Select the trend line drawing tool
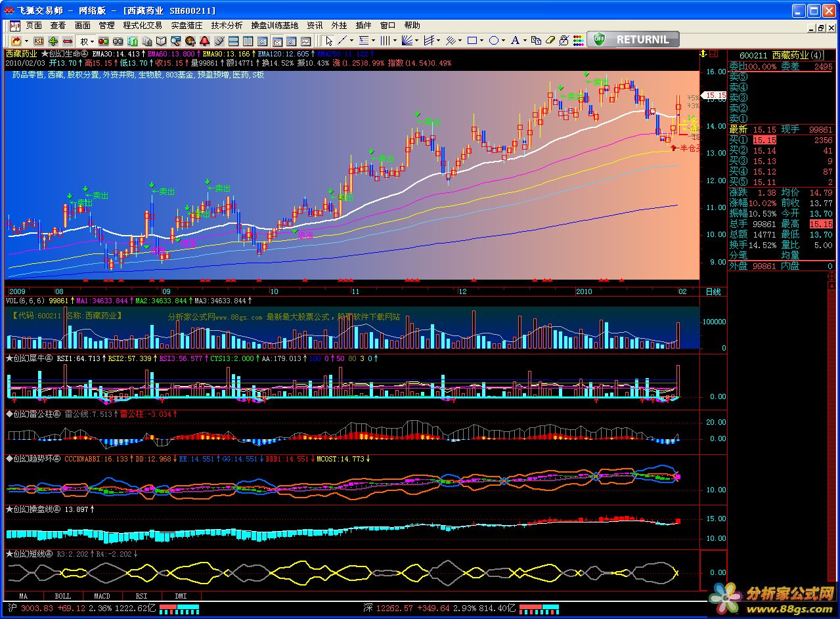Viewport: 840px width, 619px height. (342, 41)
